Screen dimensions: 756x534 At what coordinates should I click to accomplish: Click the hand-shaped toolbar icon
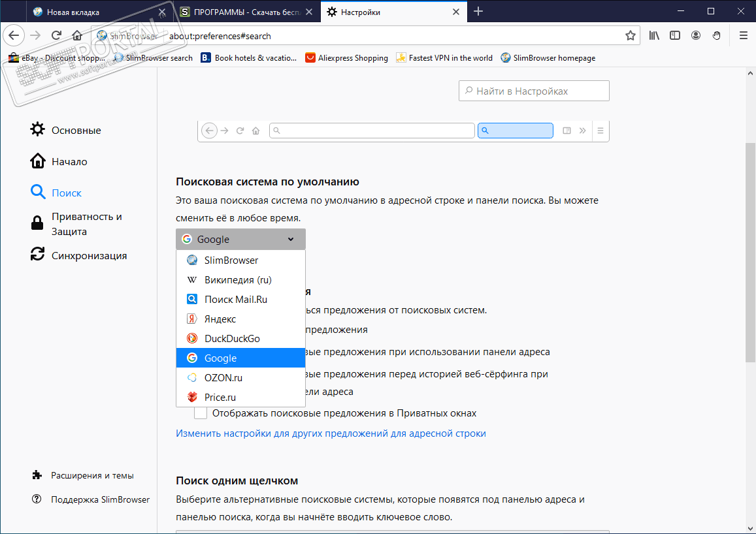tap(716, 36)
